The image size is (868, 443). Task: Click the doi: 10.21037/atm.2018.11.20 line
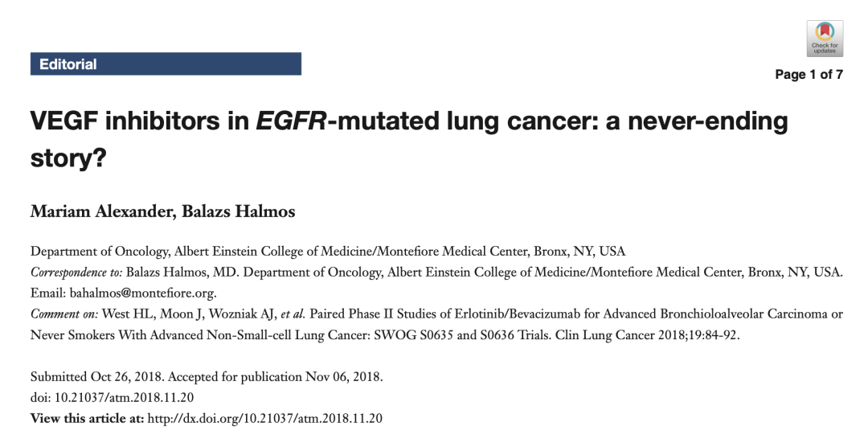(x=112, y=397)
